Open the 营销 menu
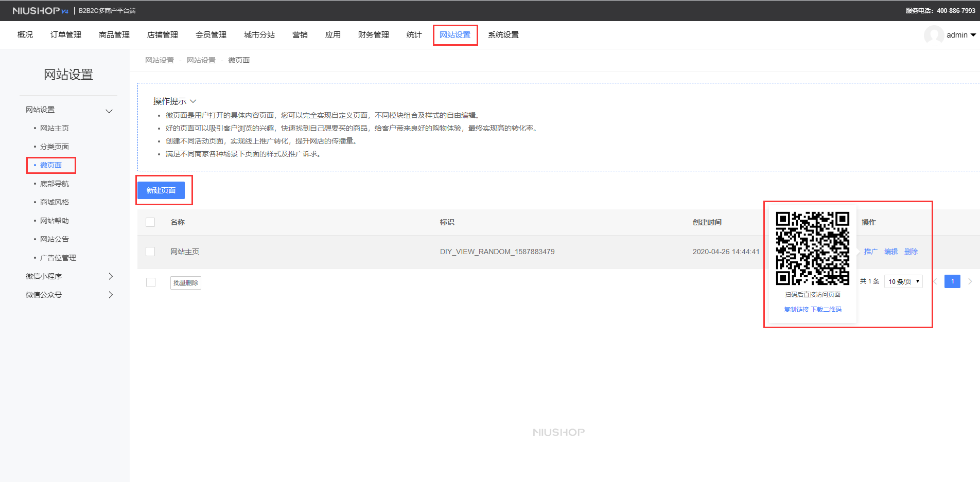Image resolution: width=980 pixels, height=482 pixels. [x=300, y=35]
